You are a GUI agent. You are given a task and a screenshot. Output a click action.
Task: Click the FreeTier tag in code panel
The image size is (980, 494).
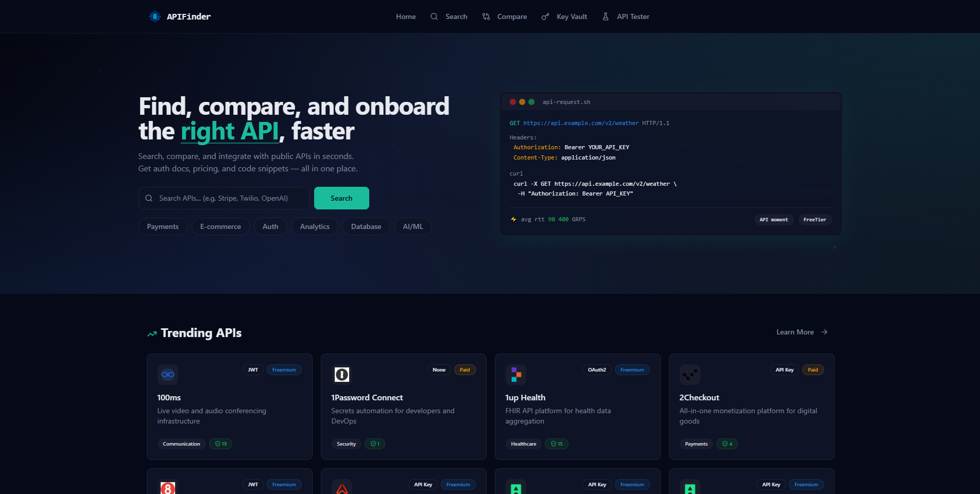click(x=815, y=220)
